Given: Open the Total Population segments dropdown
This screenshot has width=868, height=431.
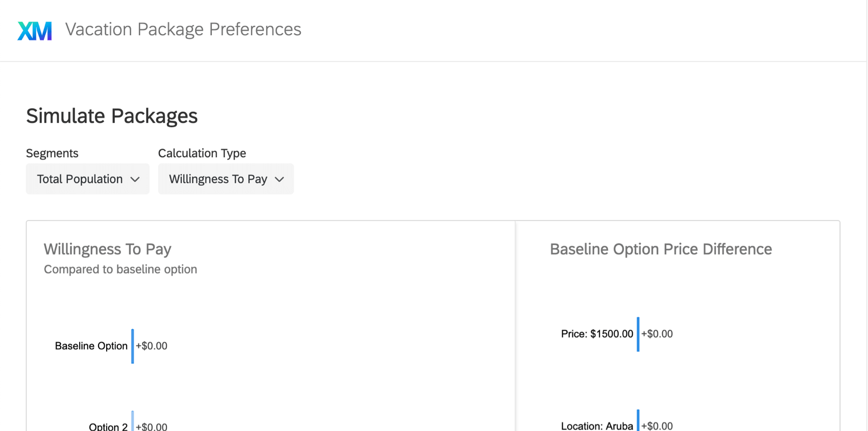Looking at the screenshot, I should [87, 179].
